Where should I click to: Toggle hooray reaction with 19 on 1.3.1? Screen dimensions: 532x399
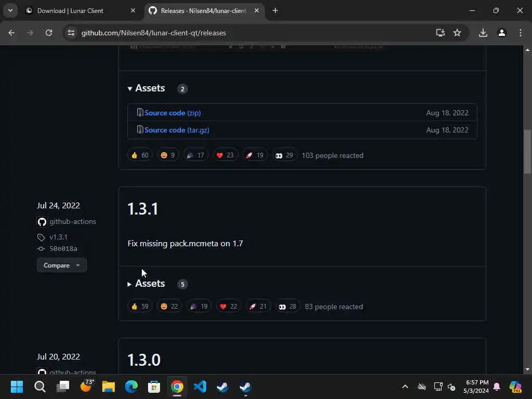[199, 307]
